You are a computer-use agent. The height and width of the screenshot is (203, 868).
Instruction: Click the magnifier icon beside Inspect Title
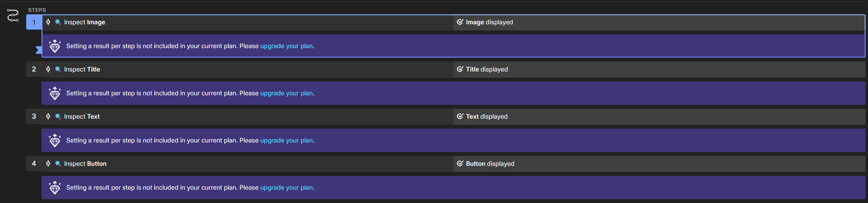(58, 69)
